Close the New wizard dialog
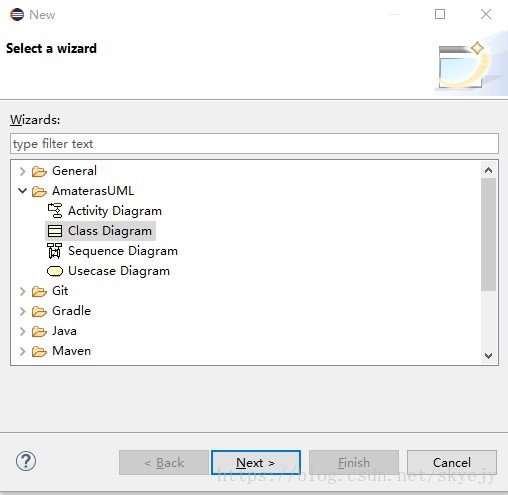Viewport: 508px width, 495px height. 486,14
